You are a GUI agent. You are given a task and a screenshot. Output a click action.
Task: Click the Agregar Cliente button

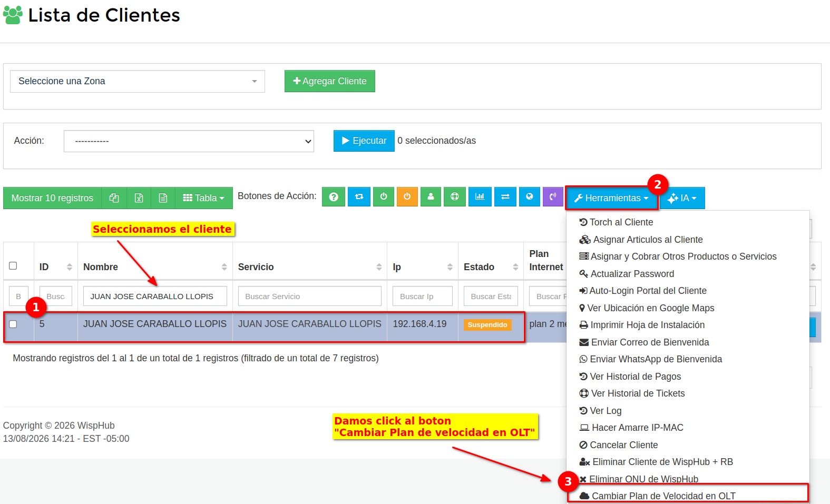click(330, 81)
